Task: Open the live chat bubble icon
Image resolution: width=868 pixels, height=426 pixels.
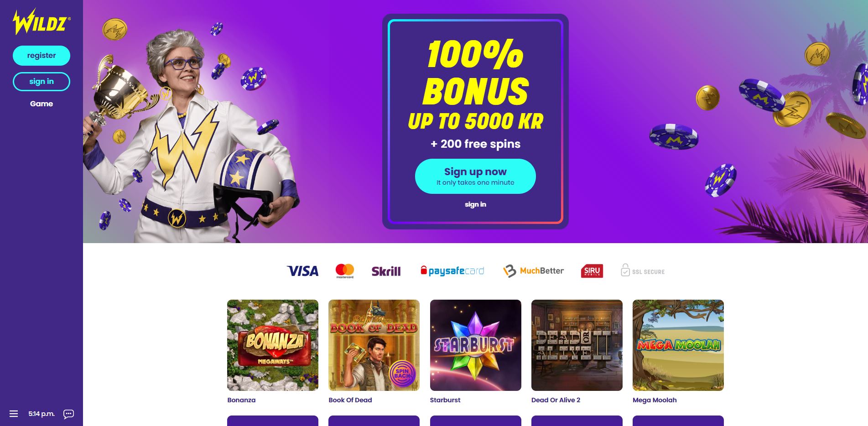Action: (68, 414)
